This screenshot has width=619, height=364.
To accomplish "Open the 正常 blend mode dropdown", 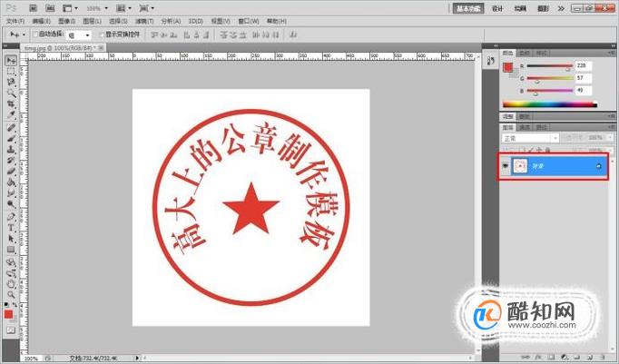I will tap(530, 138).
